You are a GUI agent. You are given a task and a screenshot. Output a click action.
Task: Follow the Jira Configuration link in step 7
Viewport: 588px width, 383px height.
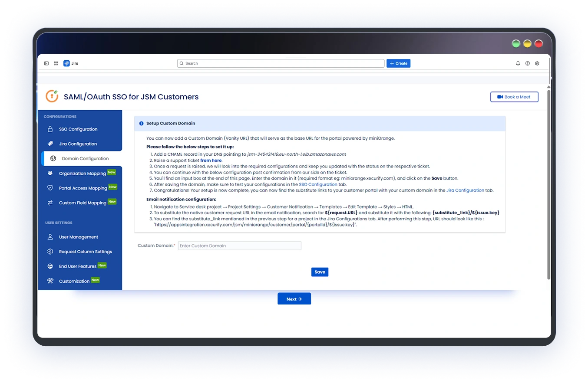coord(465,190)
